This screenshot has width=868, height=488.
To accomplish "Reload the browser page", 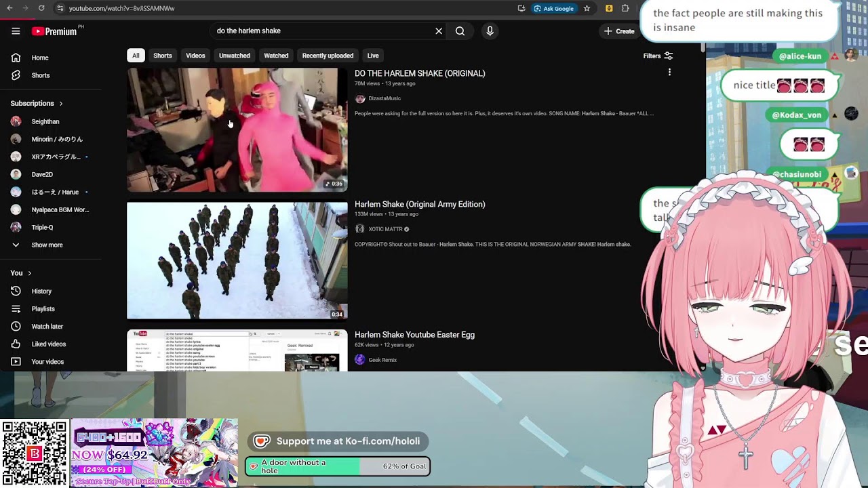I will tap(41, 8).
